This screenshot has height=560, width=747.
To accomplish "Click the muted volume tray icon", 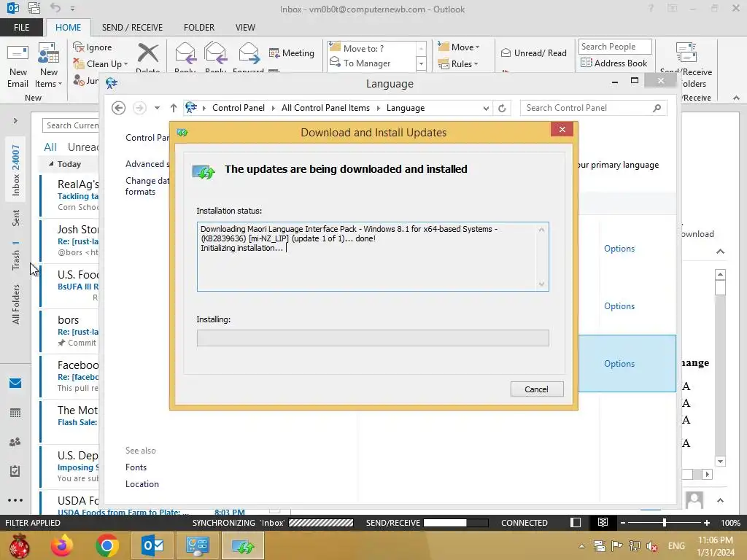I will coord(651,545).
